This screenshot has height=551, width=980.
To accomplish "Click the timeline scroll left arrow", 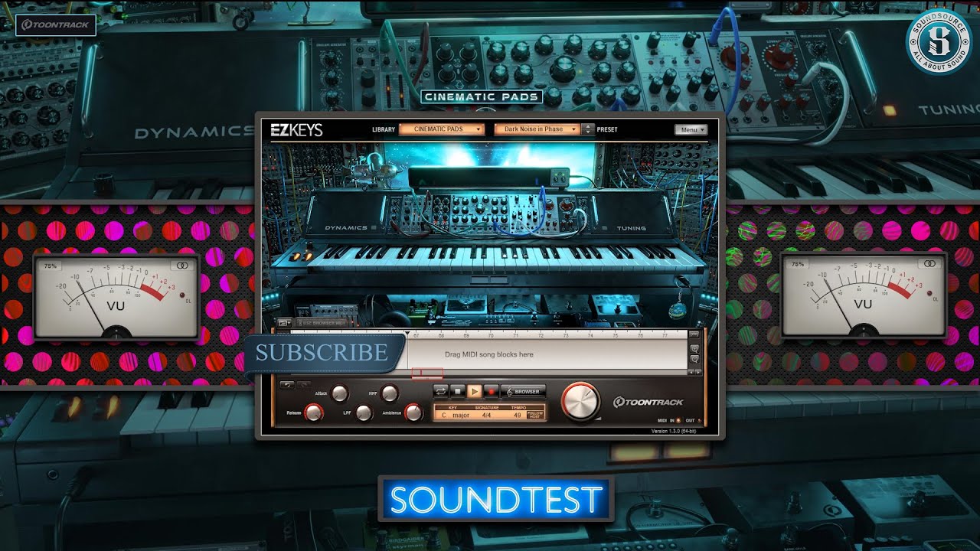I will pyautogui.click(x=690, y=372).
